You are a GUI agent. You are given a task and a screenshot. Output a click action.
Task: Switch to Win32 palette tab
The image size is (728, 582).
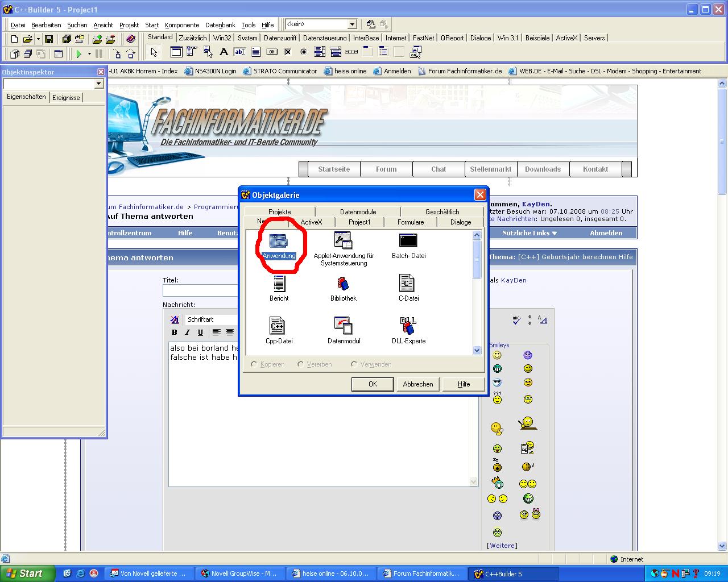[x=222, y=38]
